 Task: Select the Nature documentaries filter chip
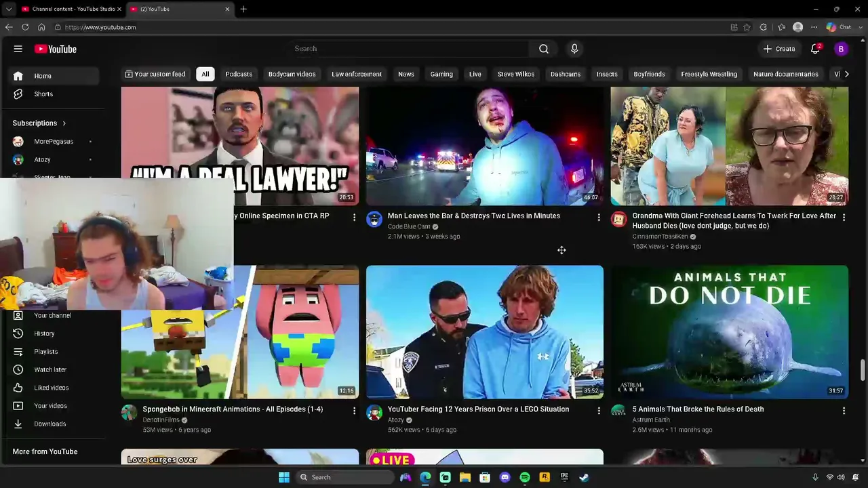click(x=786, y=74)
